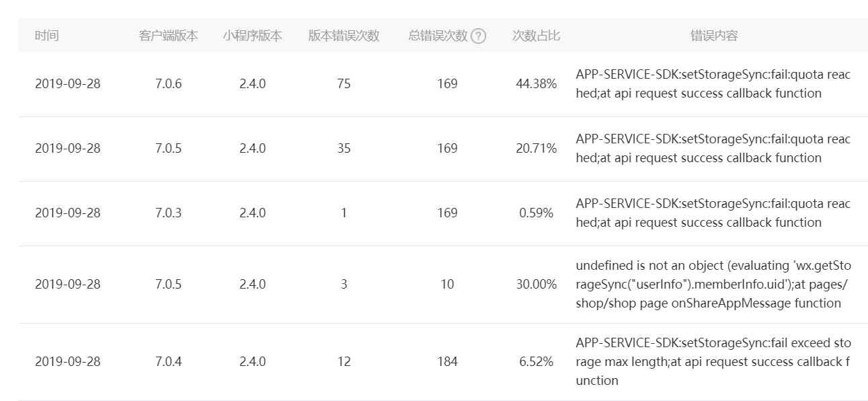The image size is (868, 401).
Task: Open the quota reached error with 20.71% share
Action: [713, 149]
